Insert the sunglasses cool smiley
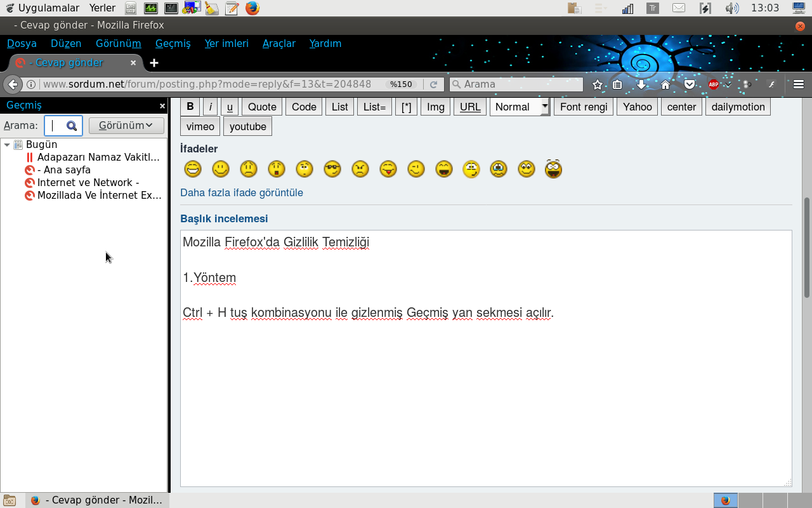Viewport: 812px width, 508px height. tap(332, 169)
